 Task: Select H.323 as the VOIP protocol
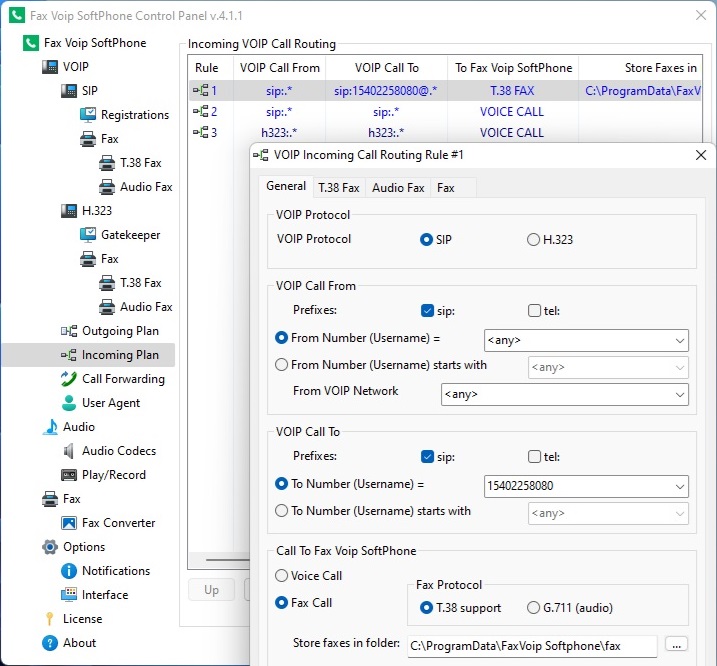pos(533,240)
